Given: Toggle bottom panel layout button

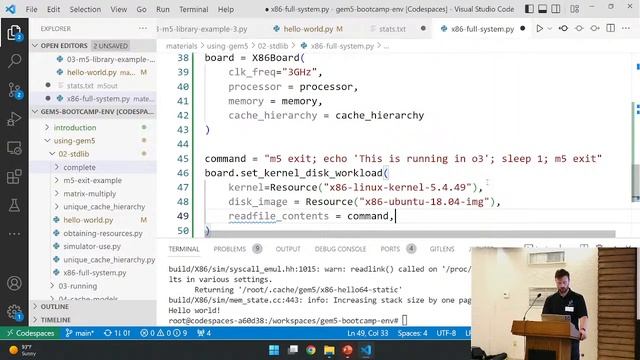Looking at the screenshot, I should click(542, 9).
